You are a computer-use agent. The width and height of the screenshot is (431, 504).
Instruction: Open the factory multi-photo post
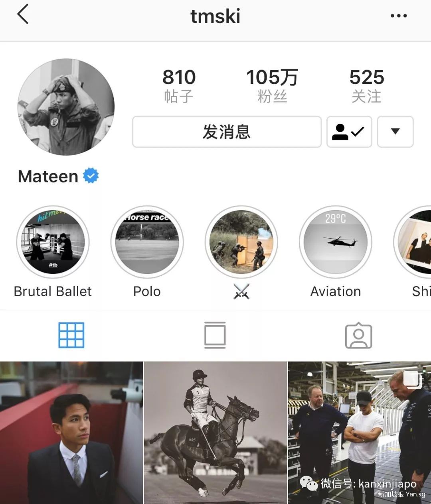360,433
